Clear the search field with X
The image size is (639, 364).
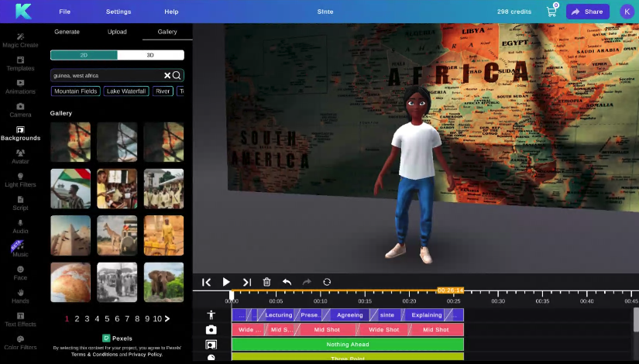[x=167, y=75]
